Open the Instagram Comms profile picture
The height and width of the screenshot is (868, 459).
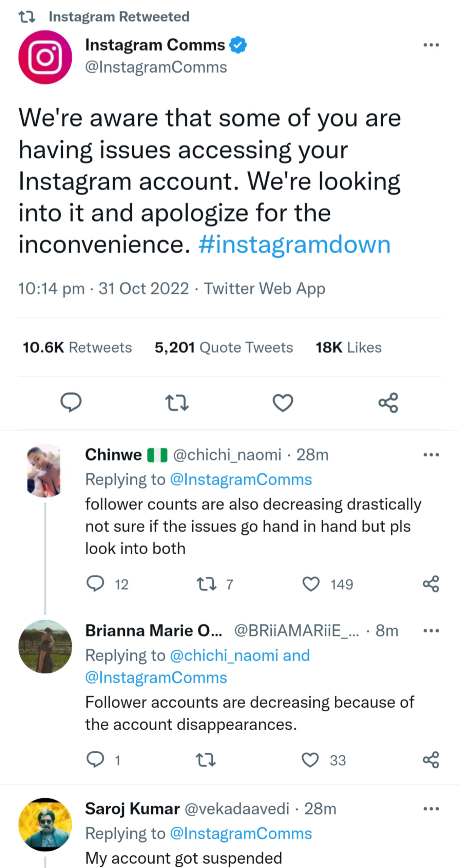pos(45,57)
